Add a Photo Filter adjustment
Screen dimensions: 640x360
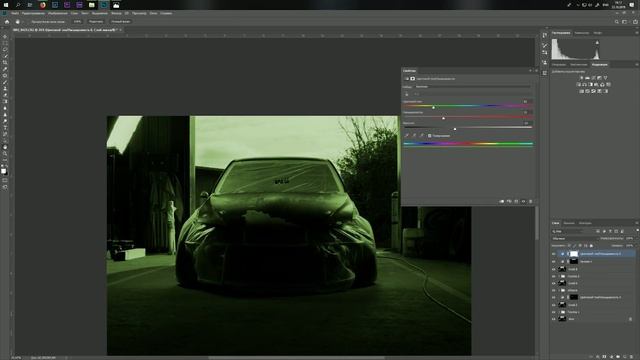click(596, 84)
